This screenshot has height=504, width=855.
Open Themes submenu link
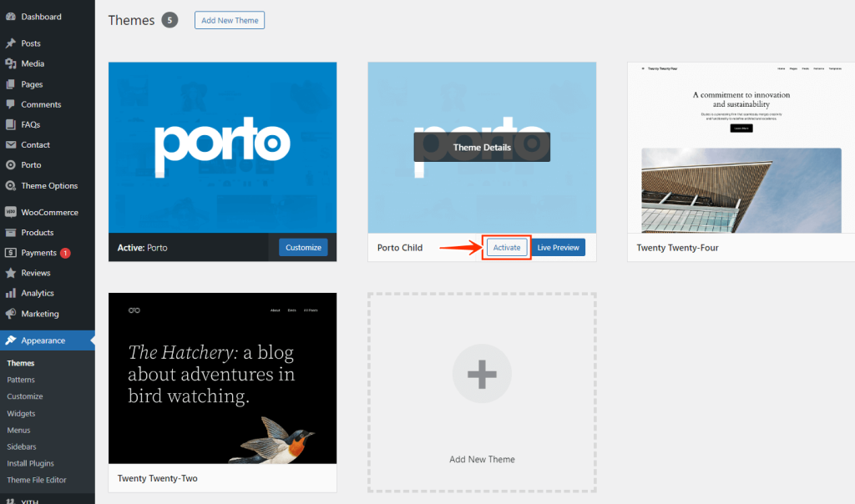coord(21,363)
